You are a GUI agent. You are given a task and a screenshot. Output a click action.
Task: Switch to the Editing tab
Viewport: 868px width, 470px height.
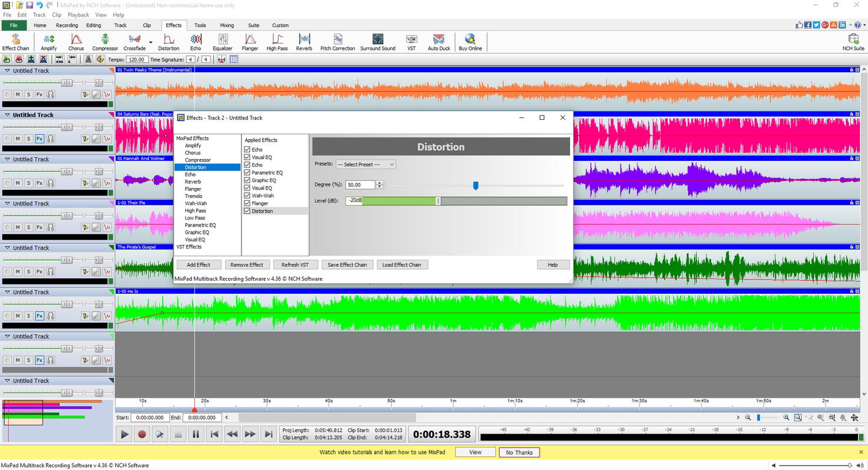[93, 25]
